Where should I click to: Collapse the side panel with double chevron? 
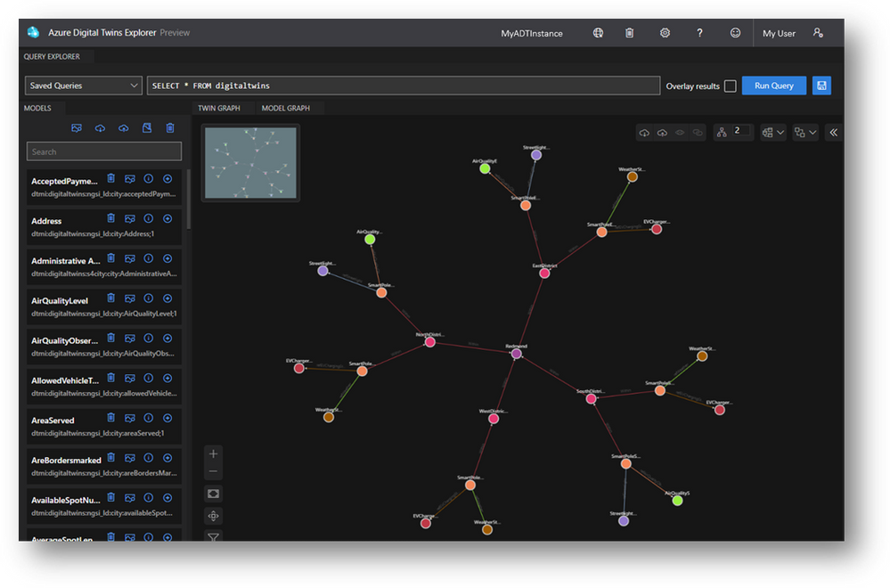833,133
